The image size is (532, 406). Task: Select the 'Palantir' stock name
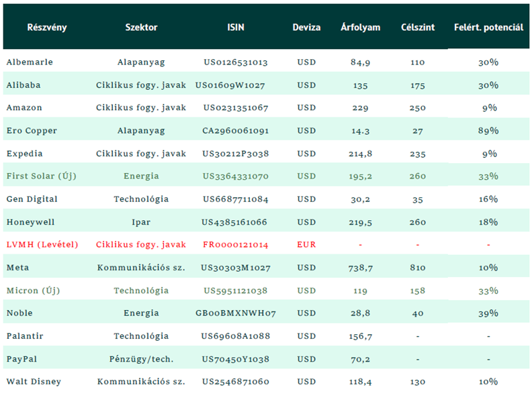(x=25, y=336)
